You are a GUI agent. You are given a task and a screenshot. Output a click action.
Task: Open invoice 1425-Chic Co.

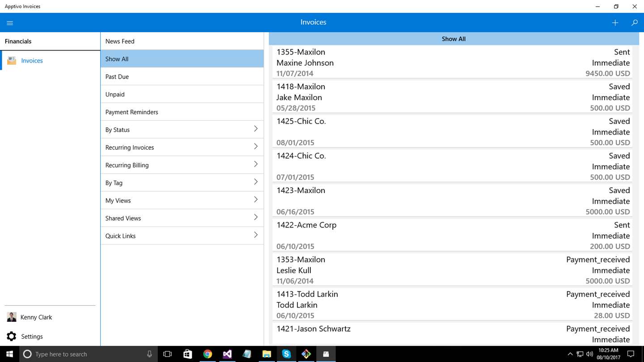[453, 132]
